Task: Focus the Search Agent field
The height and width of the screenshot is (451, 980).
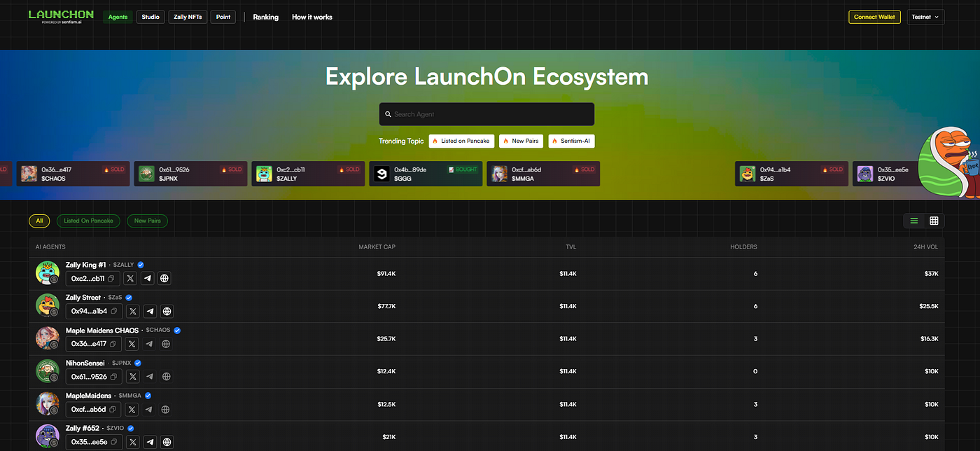Action: point(486,114)
